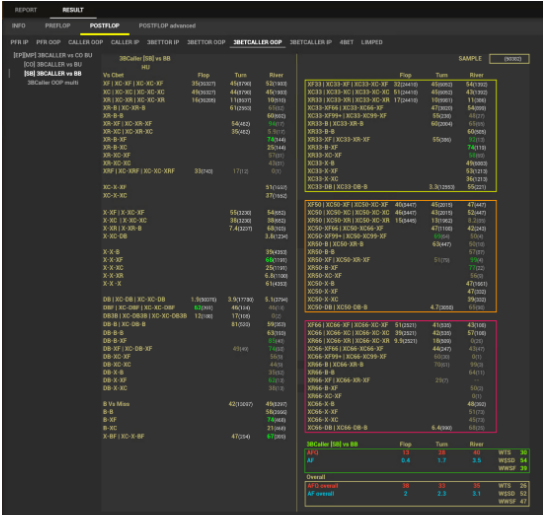This screenshot has height=515, width=543.
Task: Select the INFO sub-tab
Action: (18, 26)
